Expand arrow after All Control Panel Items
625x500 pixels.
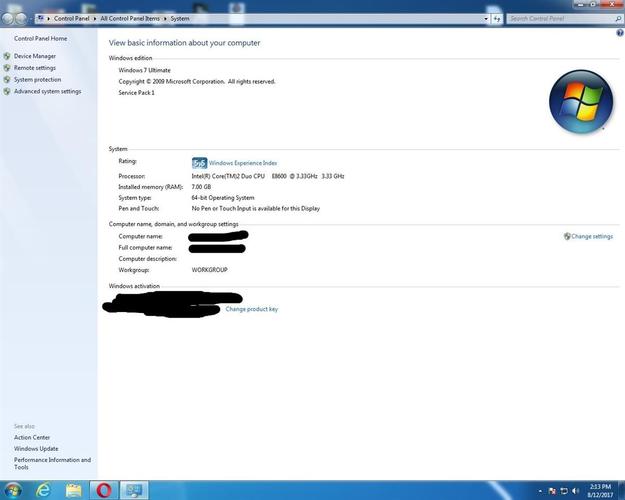tap(165, 19)
